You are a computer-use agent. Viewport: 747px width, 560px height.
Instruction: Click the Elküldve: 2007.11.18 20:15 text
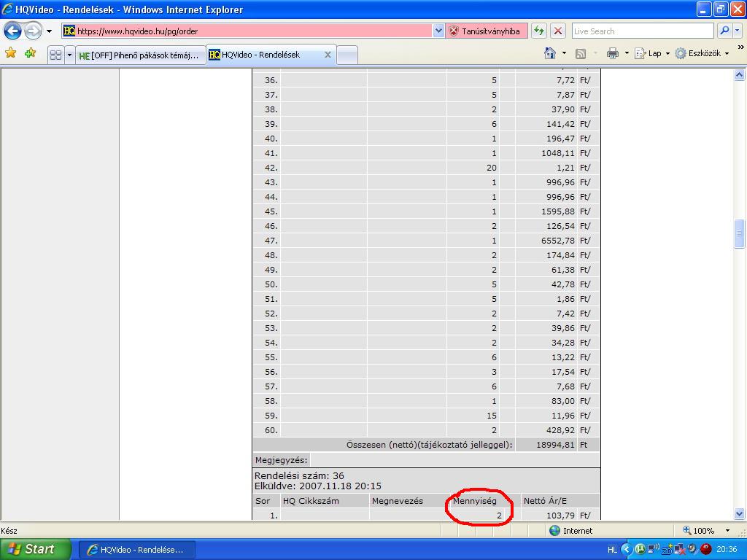(318, 486)
